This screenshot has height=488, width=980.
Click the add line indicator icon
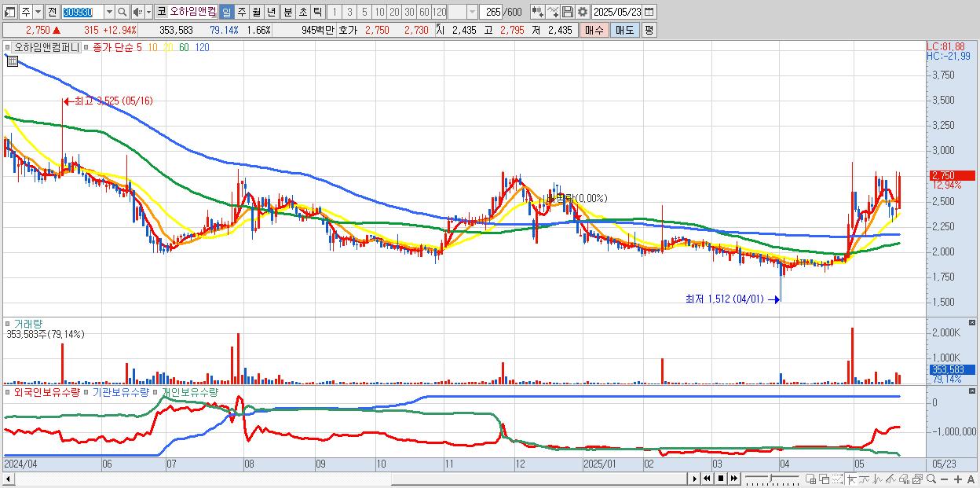553,12
